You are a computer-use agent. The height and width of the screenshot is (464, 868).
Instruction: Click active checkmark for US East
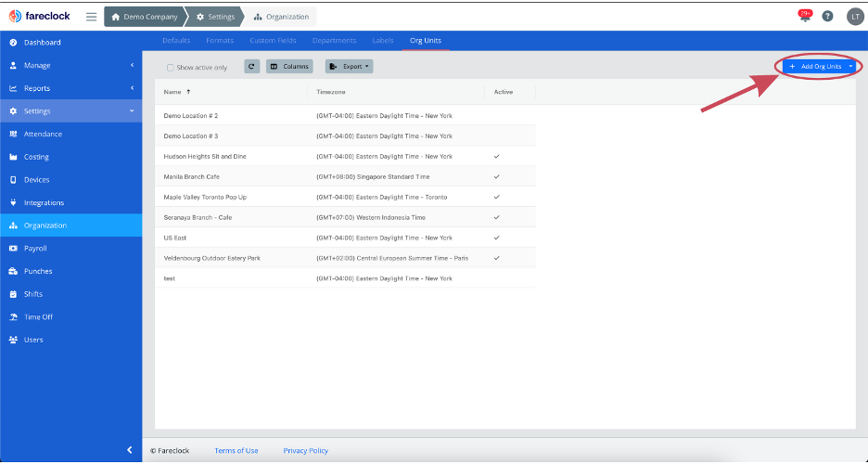pyautogui.click(x=496, y=238)
